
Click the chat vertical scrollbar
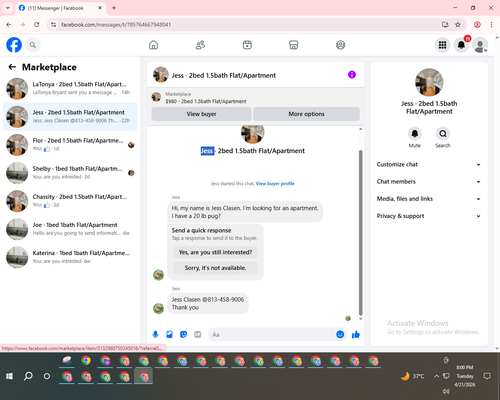click(360, 232)
